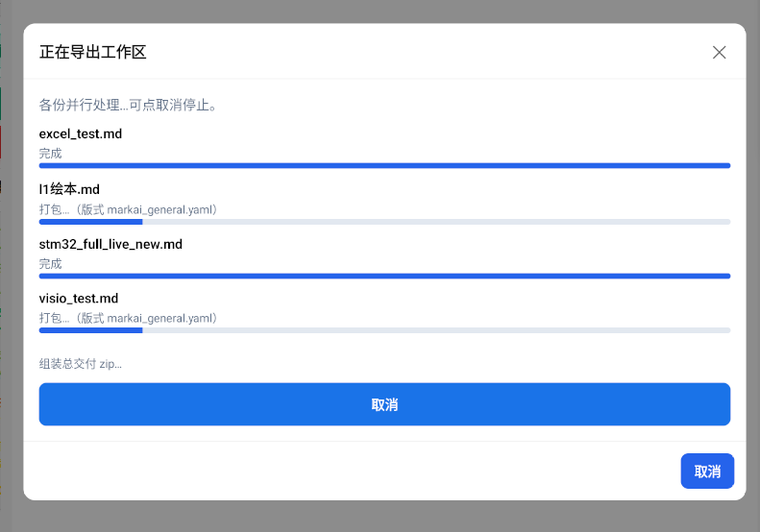
Task: Click the excel_test.md progress bar
Action: click(384, 166)
